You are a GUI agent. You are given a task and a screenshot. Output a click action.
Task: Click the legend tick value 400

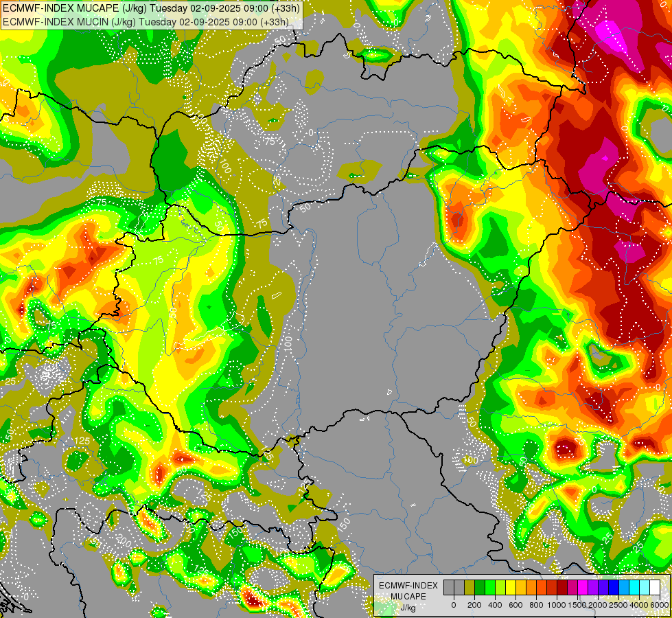tap(495, 605)
